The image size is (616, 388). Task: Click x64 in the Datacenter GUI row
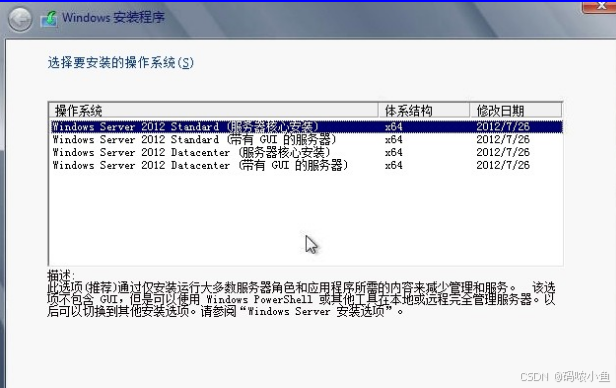click(x=394, y=165)
